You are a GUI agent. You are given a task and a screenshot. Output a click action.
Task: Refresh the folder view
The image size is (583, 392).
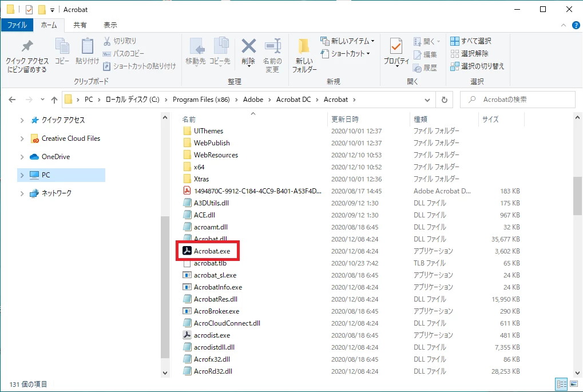(445, 100)
